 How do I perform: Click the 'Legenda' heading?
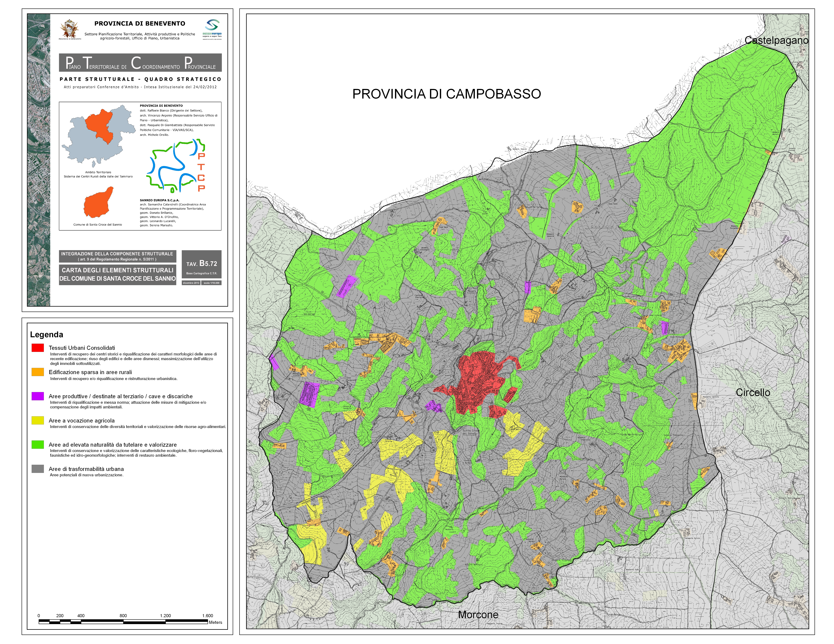(x=47, y=335)
